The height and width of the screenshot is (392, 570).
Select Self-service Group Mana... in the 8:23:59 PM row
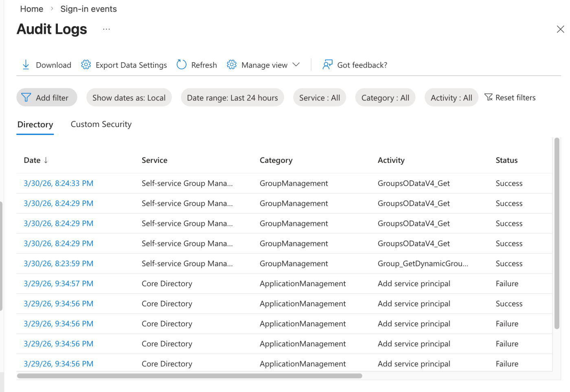(x=187, y=264)
